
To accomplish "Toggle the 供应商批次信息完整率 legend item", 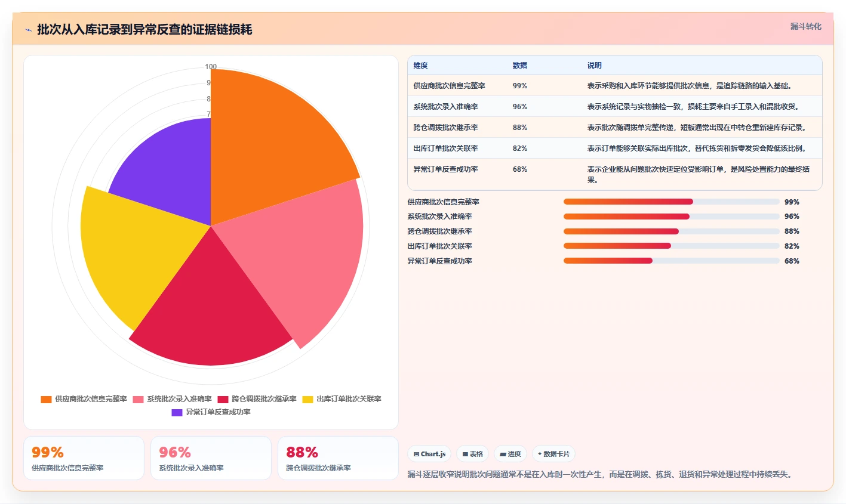I will [84, 399].
